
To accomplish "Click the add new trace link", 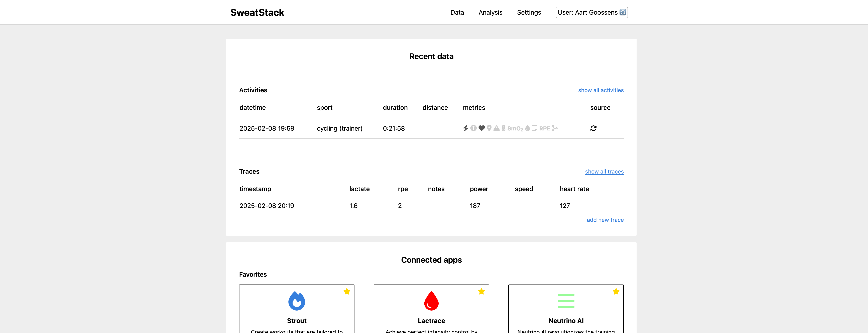I will [605, 220].
